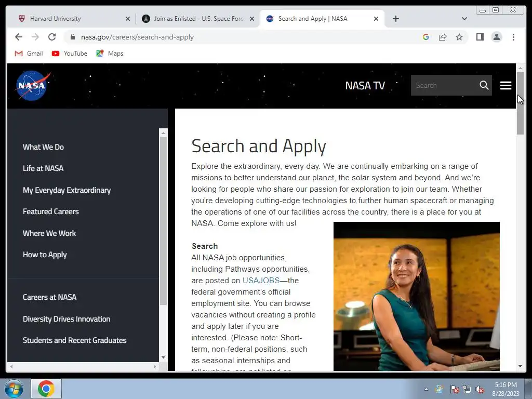Close the Harvard University tab
The width and height of the screenshot is (532, 399).
pyautogui.click(x=128, y=19)
